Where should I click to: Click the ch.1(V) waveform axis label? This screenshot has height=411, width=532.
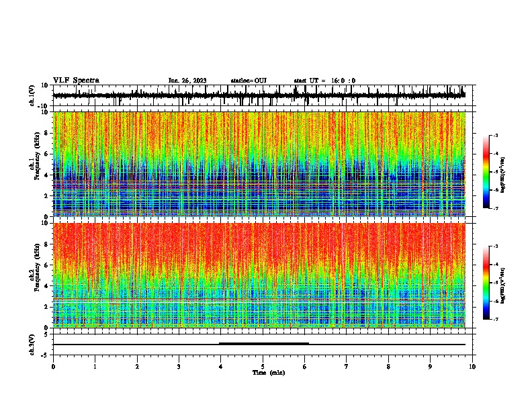(x=32, y=95)
